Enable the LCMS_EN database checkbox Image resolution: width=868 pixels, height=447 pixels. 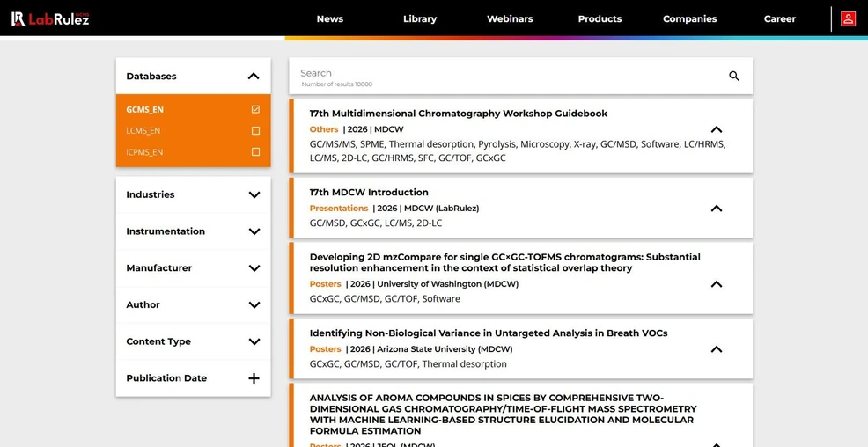click(255, 131)
